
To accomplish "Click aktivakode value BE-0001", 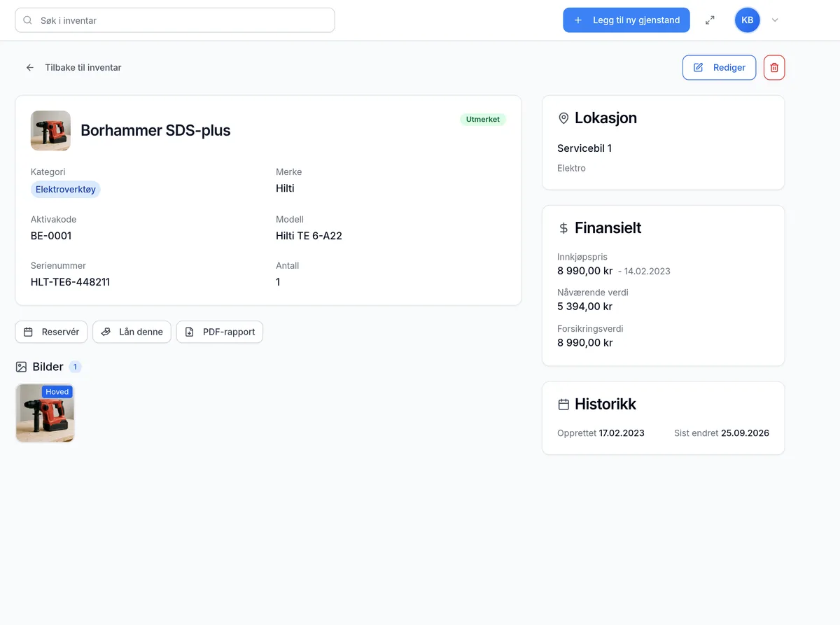I will click(x=51, y=236).
